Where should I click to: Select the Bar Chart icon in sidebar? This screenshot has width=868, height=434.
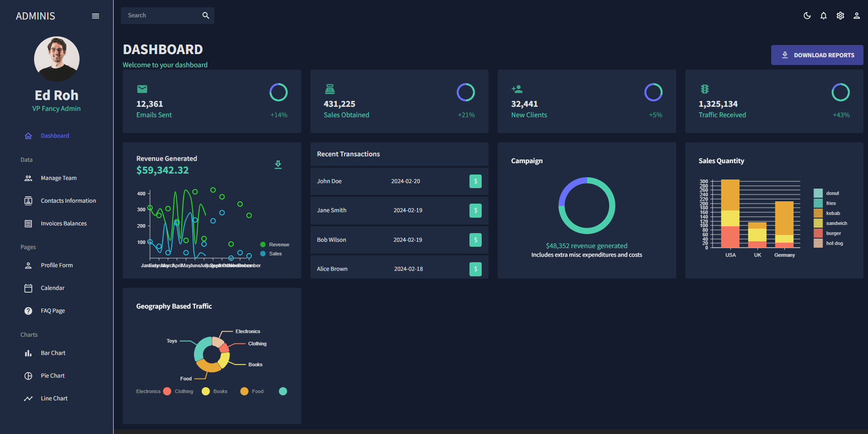[x=28, y=353]
